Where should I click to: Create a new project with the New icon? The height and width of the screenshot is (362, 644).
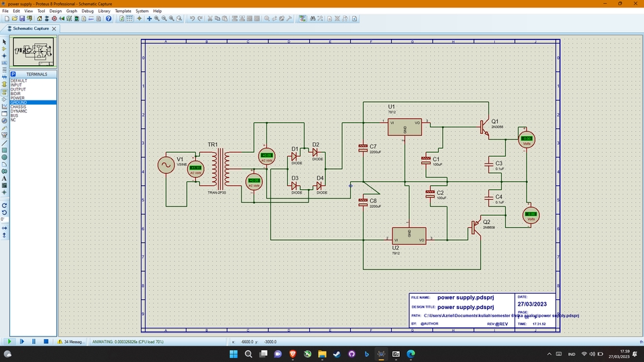7,19
